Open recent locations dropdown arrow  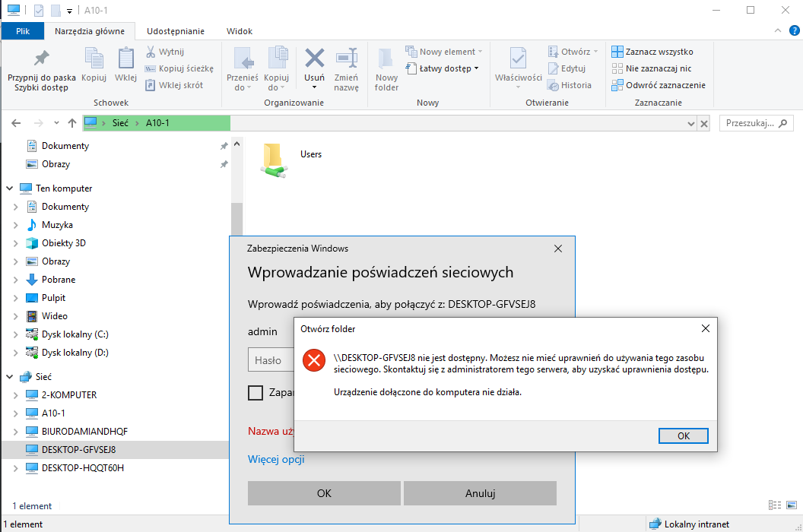(56, 123)
